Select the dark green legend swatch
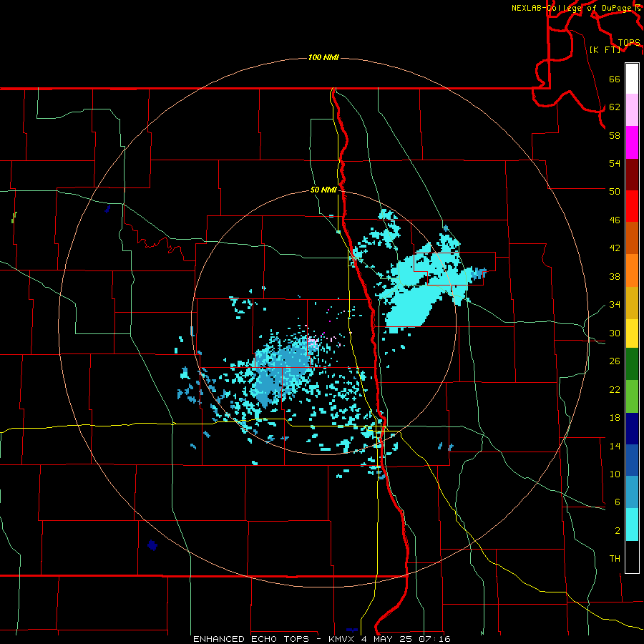 (632, 365)
